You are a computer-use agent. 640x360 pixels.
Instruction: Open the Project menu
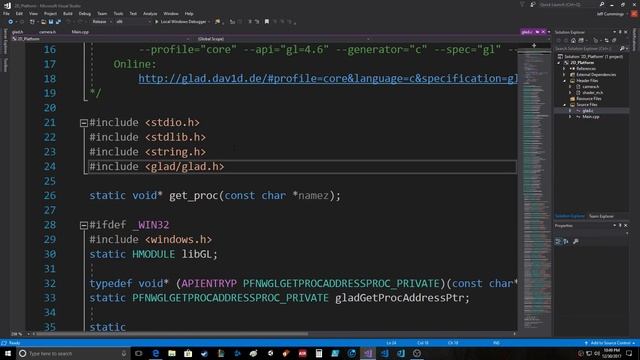click(x=50, y=13)
